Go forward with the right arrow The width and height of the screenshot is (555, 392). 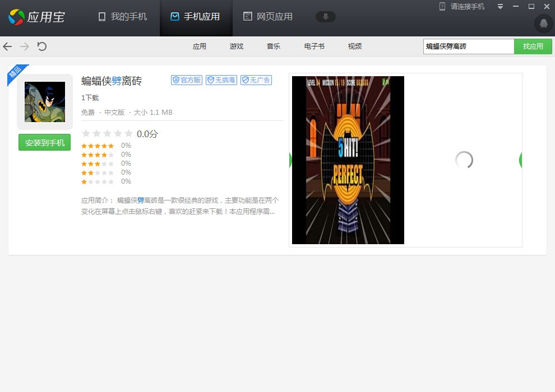click(x=25, y=46)
